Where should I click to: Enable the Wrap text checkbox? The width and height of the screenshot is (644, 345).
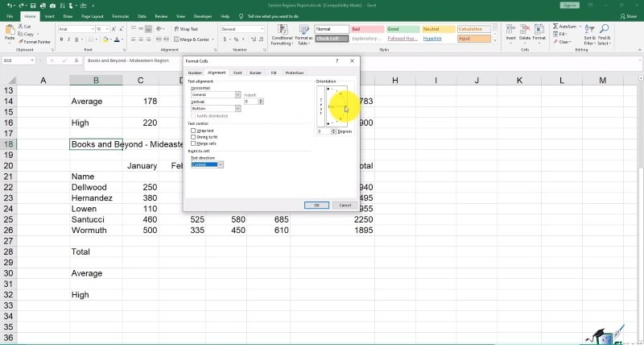tap(193, 131)
